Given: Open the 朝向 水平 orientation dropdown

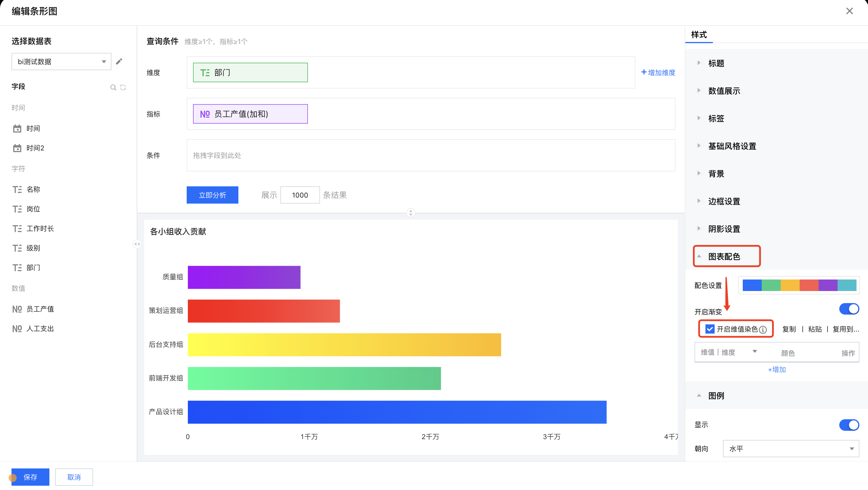Looking at the screenshot, I should pyautogui.click(x=790, y=449).
